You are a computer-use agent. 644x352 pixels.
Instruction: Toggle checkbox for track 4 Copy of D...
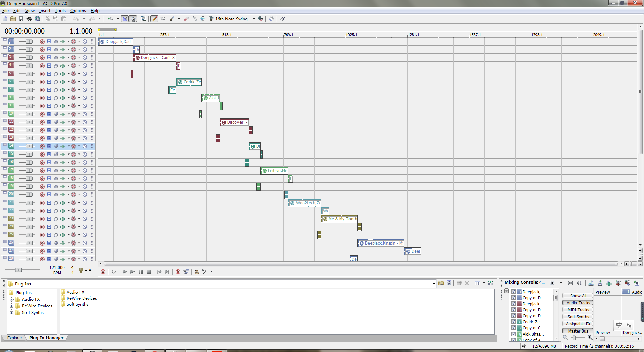[513, 310]
